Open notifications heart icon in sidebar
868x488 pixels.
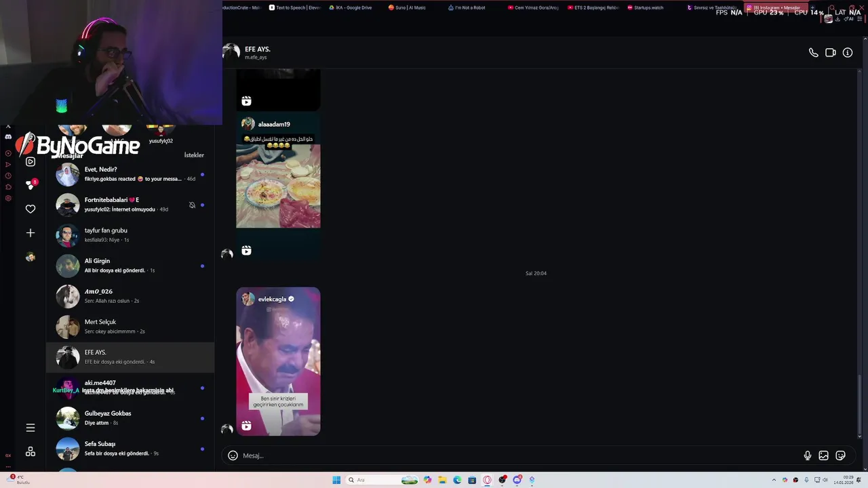[x=31, y=209]
